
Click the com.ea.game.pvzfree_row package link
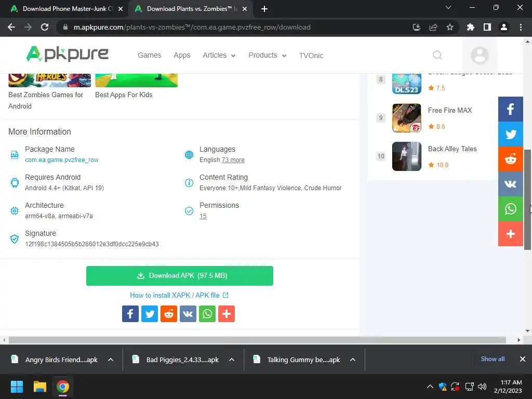pyautogui.click(x=62, y=160)
